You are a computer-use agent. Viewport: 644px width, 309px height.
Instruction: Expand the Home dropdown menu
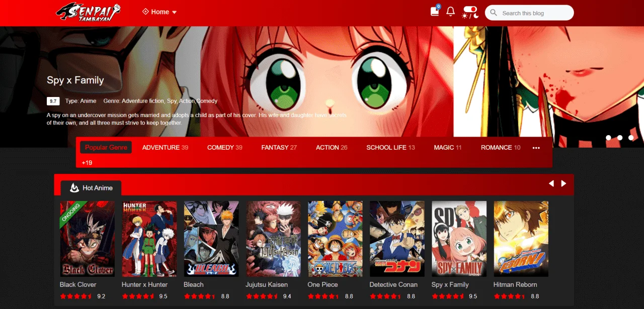pyautogui.click(x=159, y=12)
